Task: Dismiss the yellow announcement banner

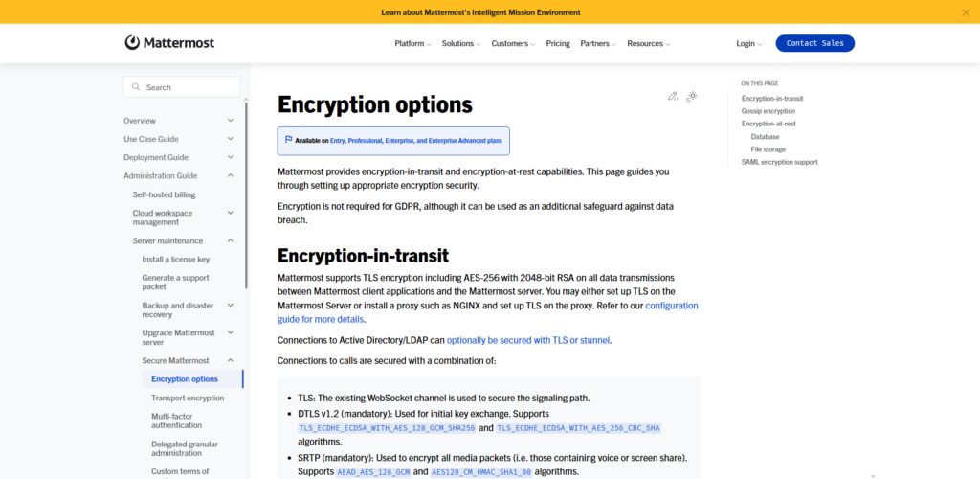Action: click(965, 11)
